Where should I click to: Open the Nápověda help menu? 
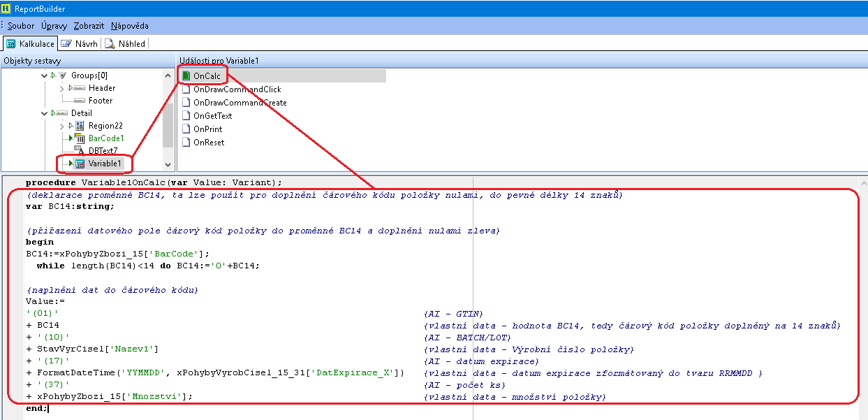point(129,26)
